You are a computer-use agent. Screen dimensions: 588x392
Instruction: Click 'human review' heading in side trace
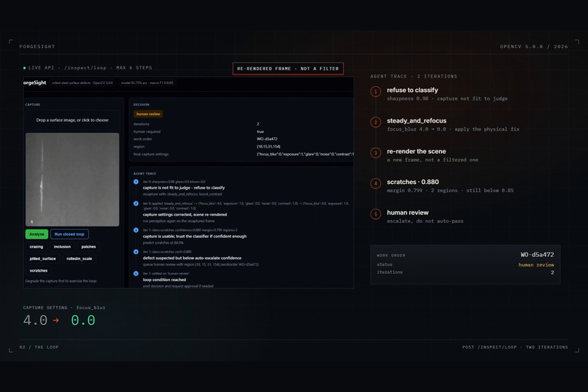408,212
